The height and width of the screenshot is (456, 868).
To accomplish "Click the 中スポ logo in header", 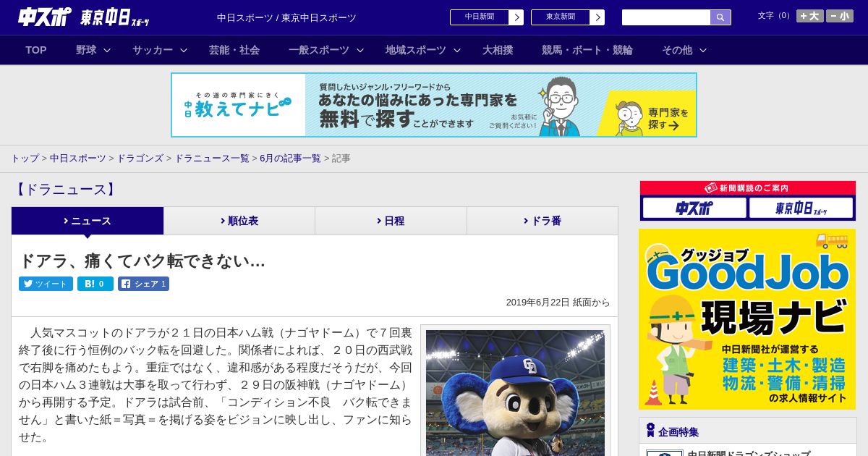I will pyautogui.click(x=45, y=17).
